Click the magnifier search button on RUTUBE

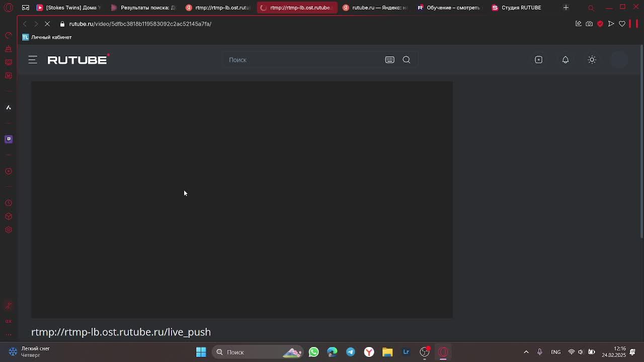click(407, 60)
